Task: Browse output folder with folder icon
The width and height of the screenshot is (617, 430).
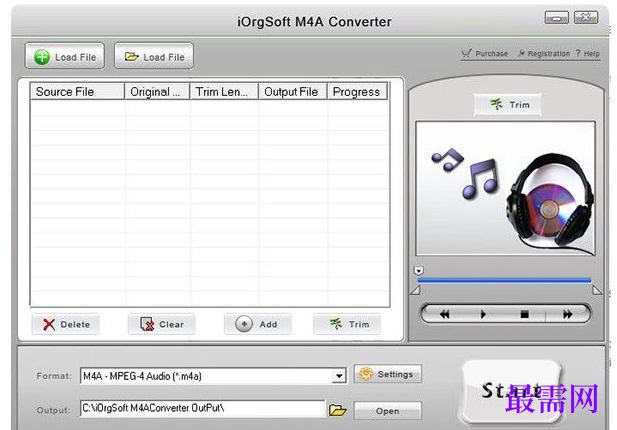Action: pyautogui.click(x=338, y=410)
